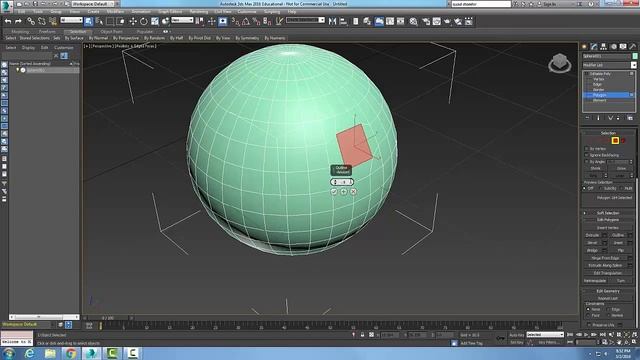Toggle the Ignore Backfacing checkbox

[587, 155]
